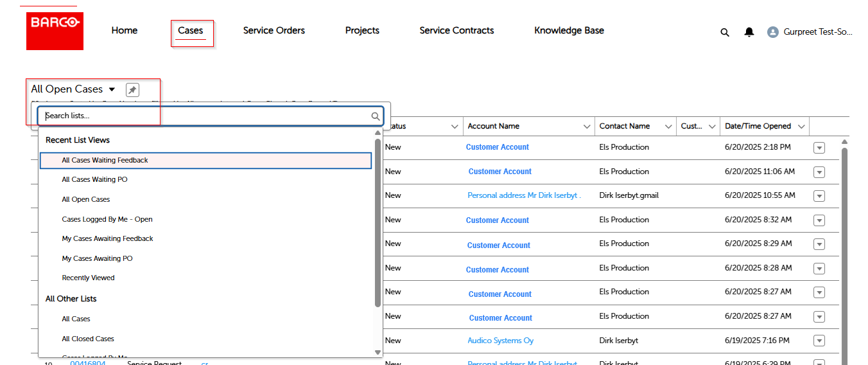
Task: Choose My Cases Awaiting Feedback list
Action: [x=107, y=239]
